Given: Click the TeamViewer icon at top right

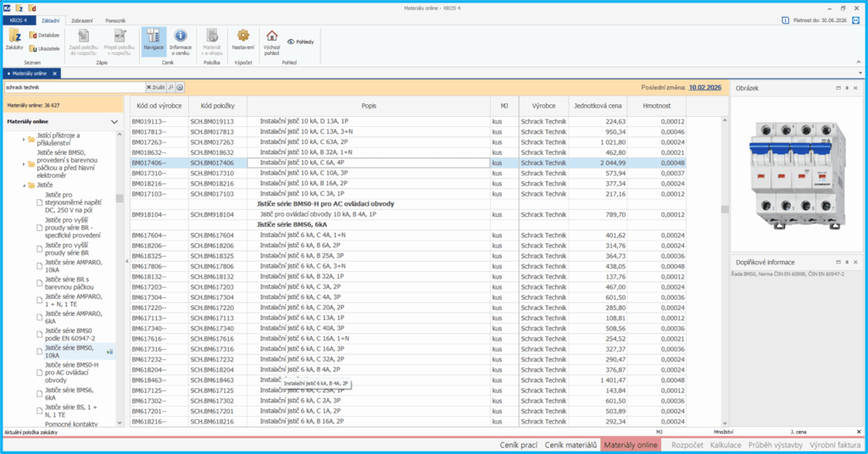Looking at the screenshot, I should [x=856, y=20].
